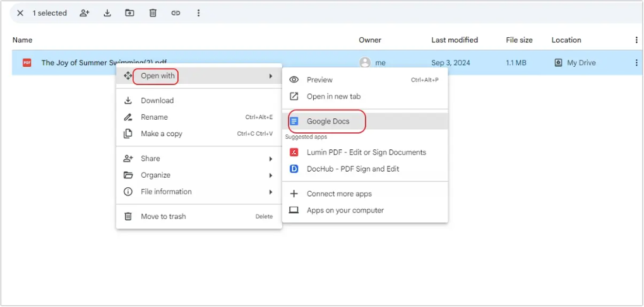644x307 pixels.
Task: Open File information menu entry
Action: [x=199, y=192]
